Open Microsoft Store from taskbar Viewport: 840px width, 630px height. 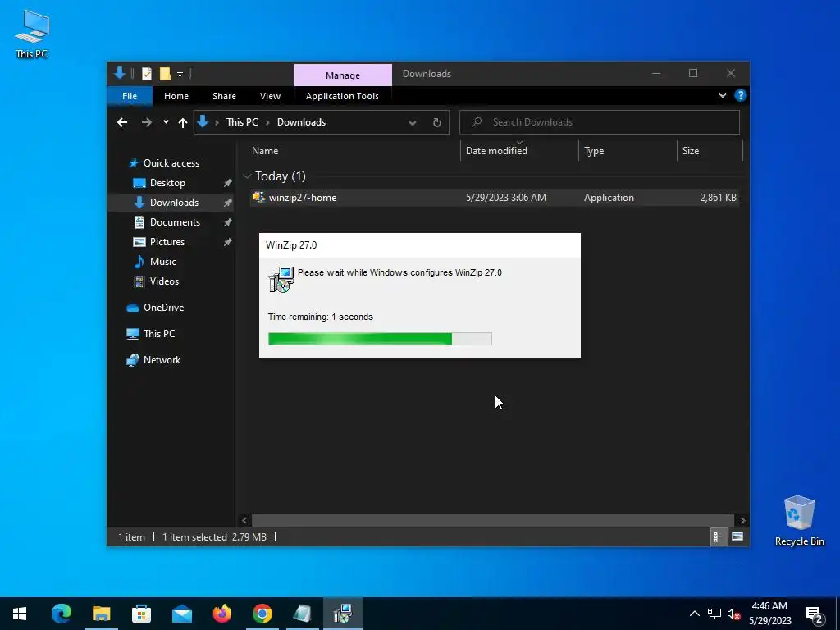click(x=141, y=614)
